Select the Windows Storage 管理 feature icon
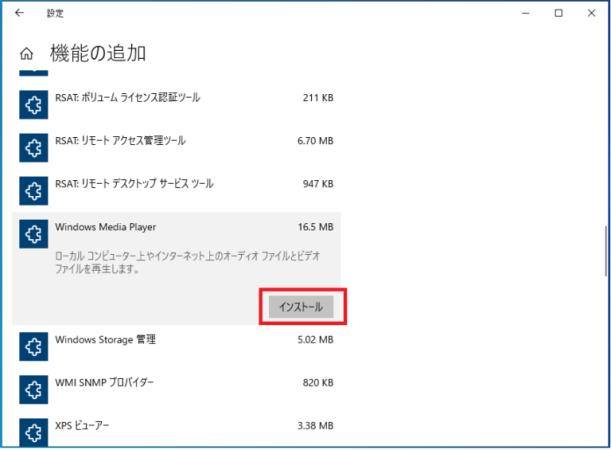This screenshot has width=611, height=450. 34,347
